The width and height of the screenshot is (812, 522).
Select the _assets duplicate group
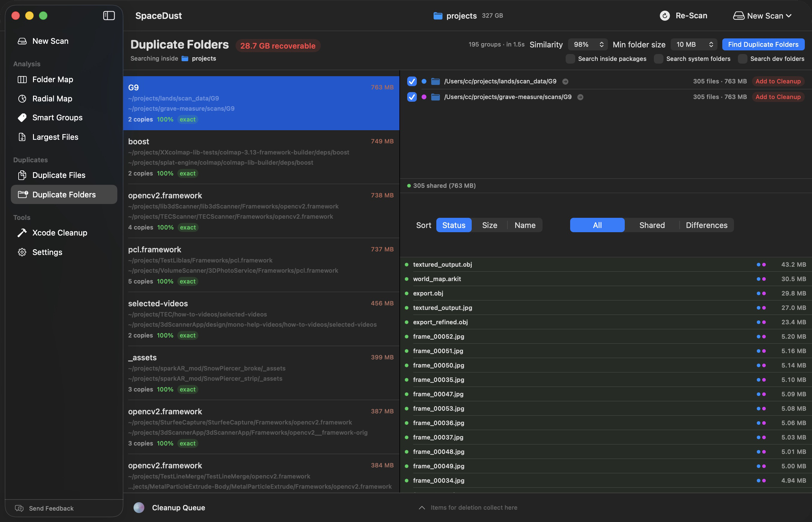point(261,373)
